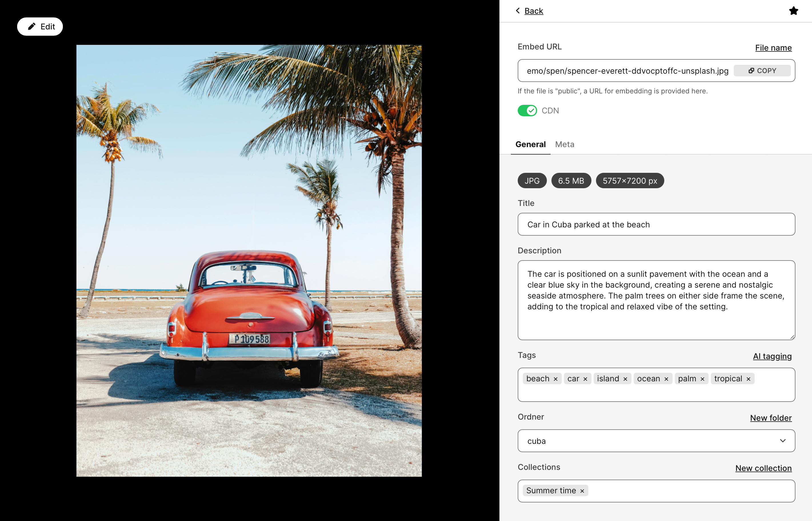The width and height of the screenshot is (812, 521).
Task: Remove the car tag
Action: pos(585,379)
